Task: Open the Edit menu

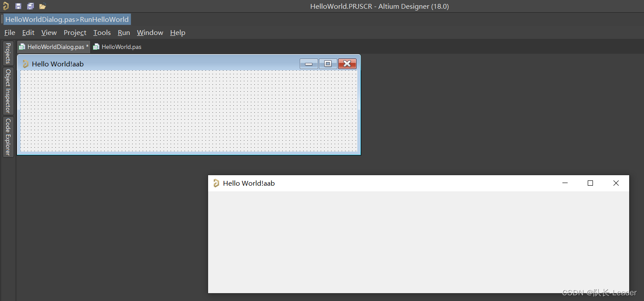Action: click(x=28, y=33)
